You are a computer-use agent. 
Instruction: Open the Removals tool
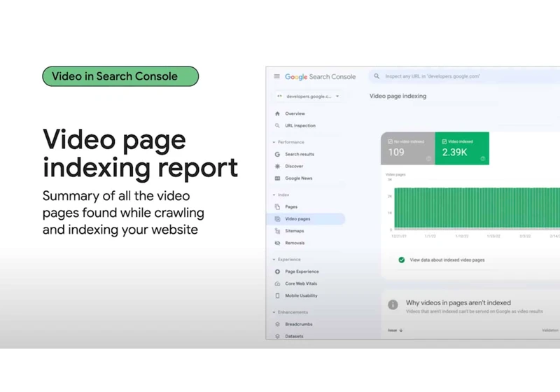click(x=295, y=243)
